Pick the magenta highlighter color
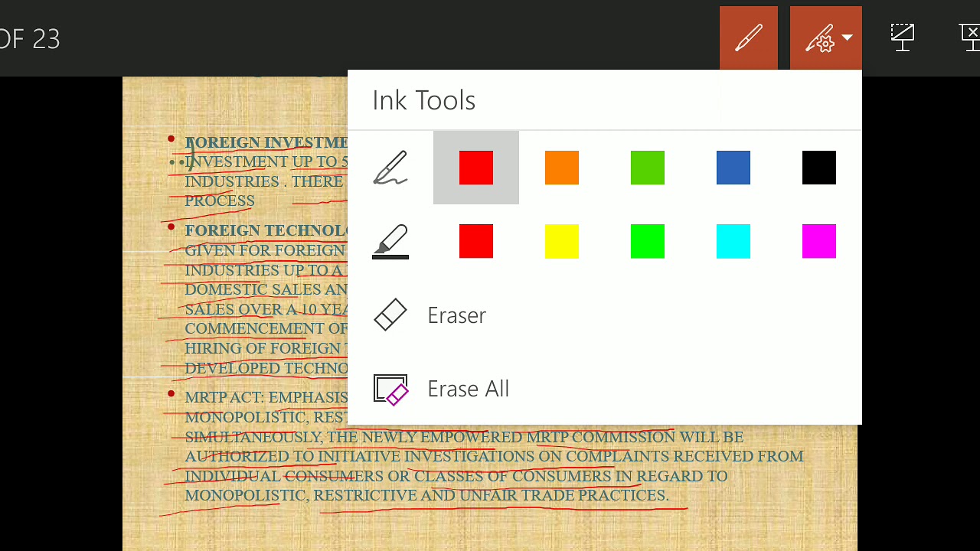 point(819,241)
